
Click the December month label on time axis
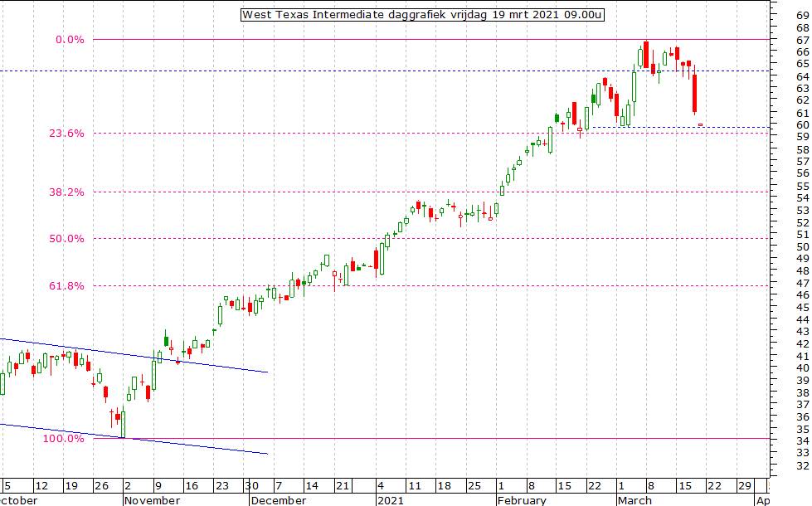[278, 500]
